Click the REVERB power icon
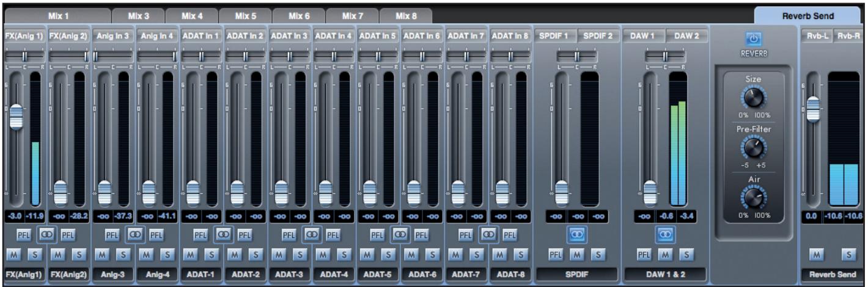 [x=753, y=39]
